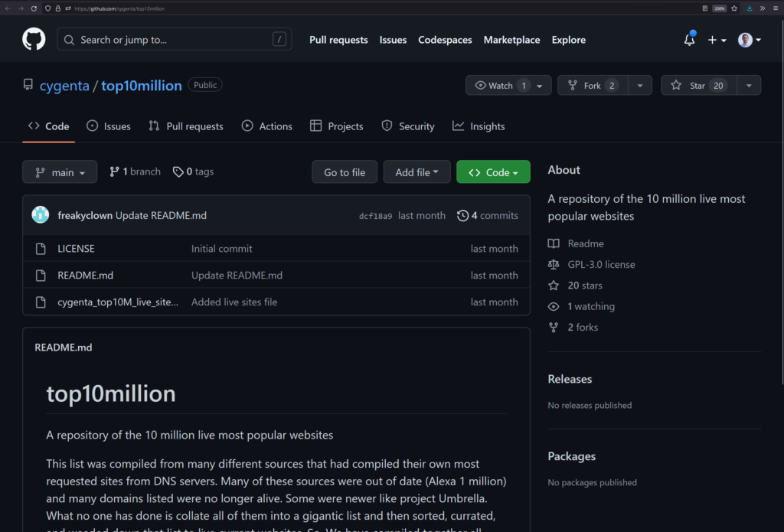784x532 pixels.
Task: Expand the Add file dropdown
Action: coord(416,172)
